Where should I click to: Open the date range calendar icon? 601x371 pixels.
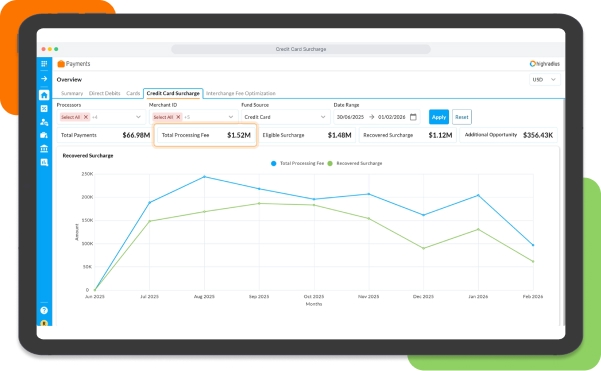[x=413, y=117]
